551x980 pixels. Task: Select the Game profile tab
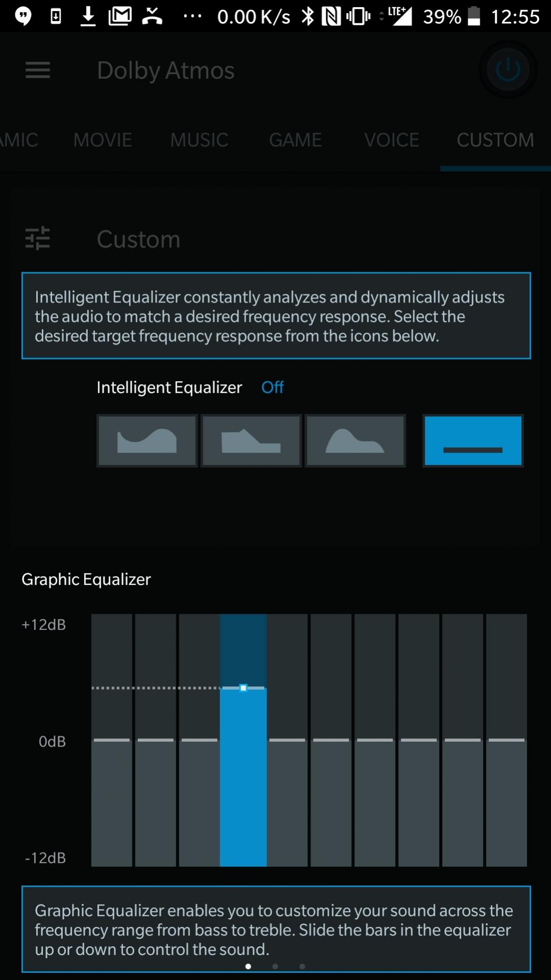[295, 140]
